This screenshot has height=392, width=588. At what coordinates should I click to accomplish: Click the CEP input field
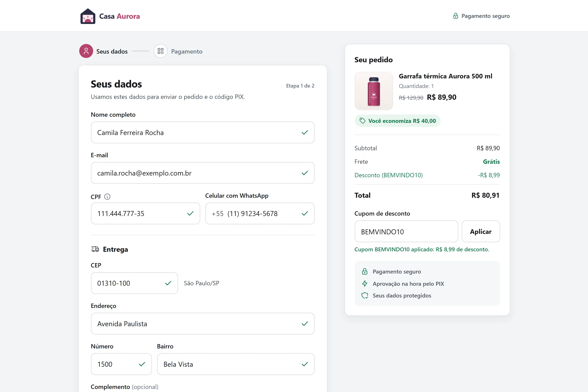point(134,283)
